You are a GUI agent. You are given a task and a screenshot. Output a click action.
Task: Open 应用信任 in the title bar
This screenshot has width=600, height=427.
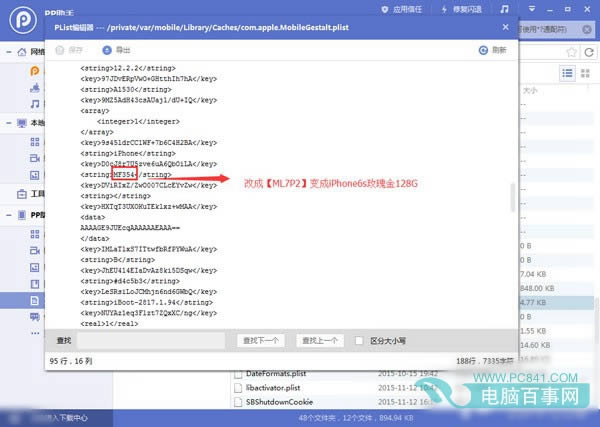(402, 9)
